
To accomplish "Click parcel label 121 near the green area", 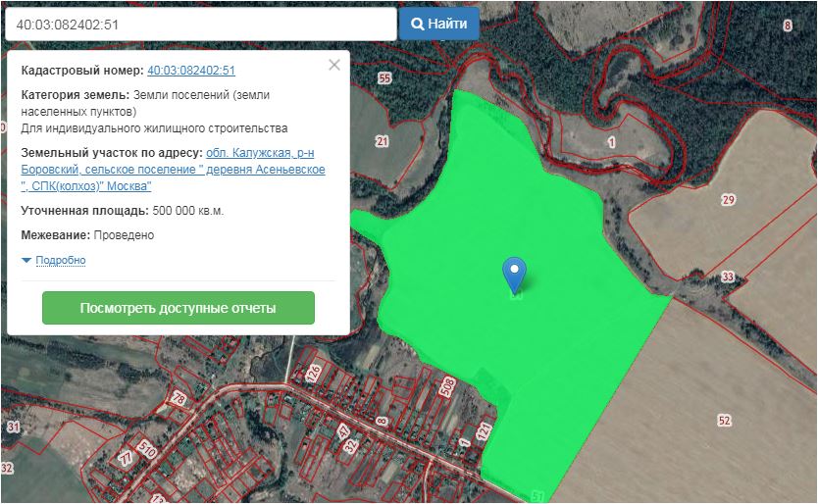I will pyautogui.click(x=483, y=430).
